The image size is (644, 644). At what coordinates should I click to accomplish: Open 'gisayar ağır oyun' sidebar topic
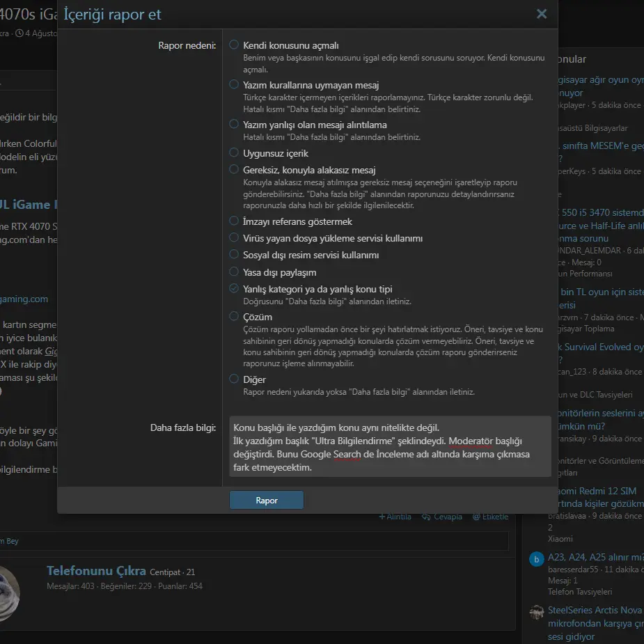[x=600, y=86]
